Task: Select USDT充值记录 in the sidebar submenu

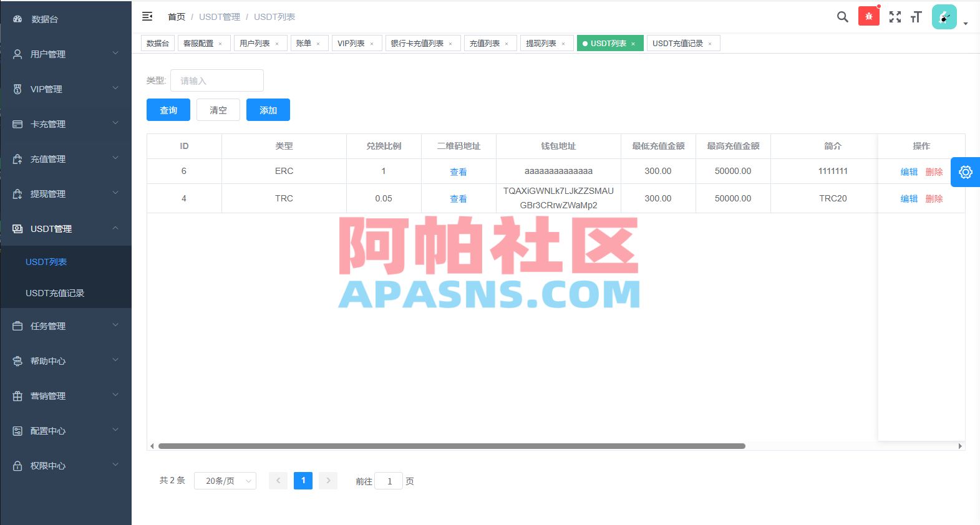Action: (66, 293)
